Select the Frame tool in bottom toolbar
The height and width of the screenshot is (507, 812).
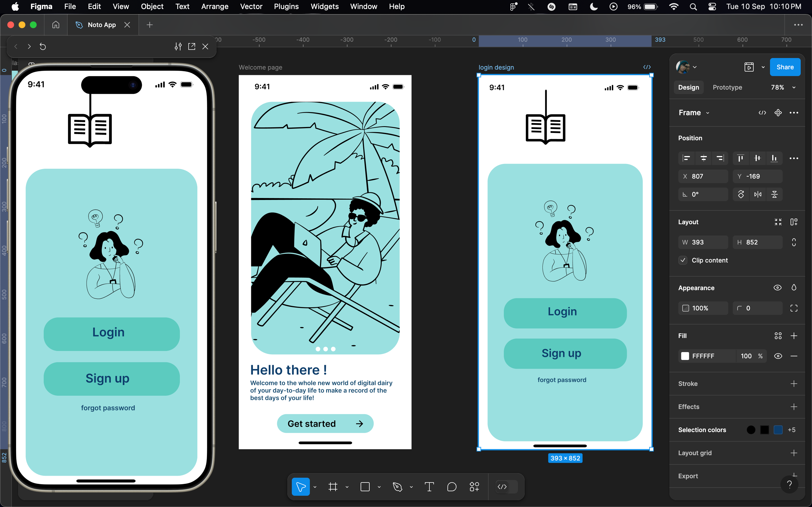point(332,486)
